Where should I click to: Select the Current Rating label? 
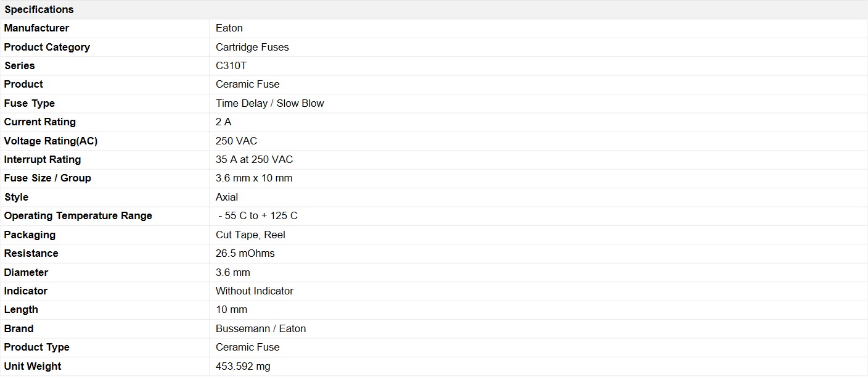tap(40, 122)
